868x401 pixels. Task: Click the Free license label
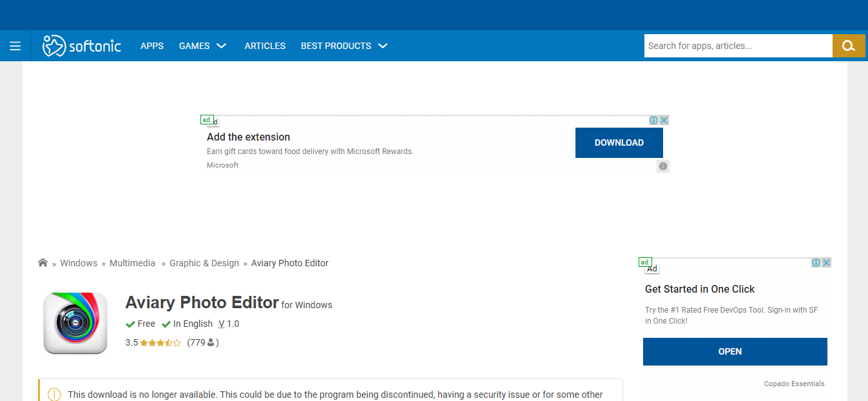146,324
